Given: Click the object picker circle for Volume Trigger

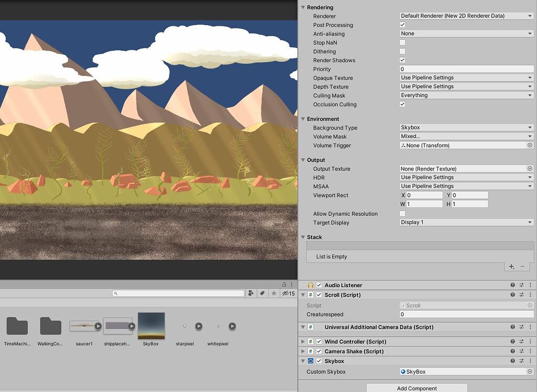Looking at the screenshot, I should tap(529, 145).
